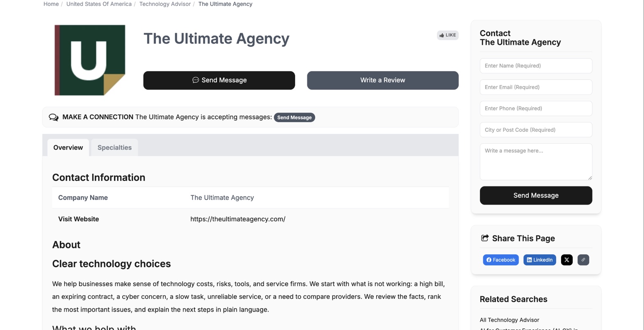Viewport: 644px width, 330px height.
Task: Click small Send Message pill in connection bar
Action: coord(294,117)
